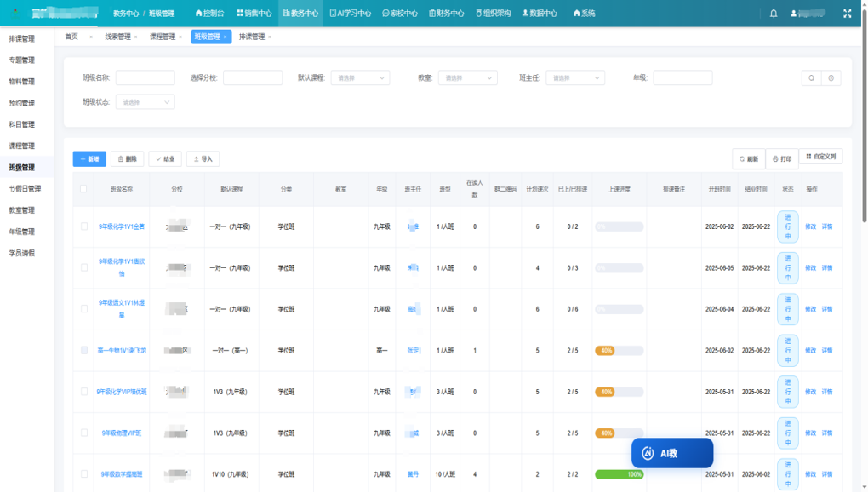Close the 课程管理 page tab with its x
Viewport: 868px width, 493px height.
pos(180,37)
